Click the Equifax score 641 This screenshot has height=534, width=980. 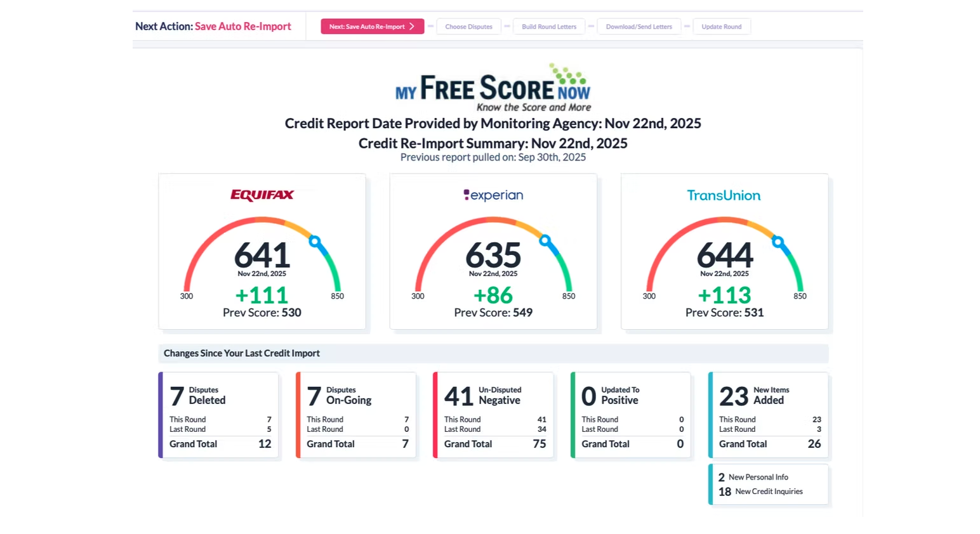262,255
